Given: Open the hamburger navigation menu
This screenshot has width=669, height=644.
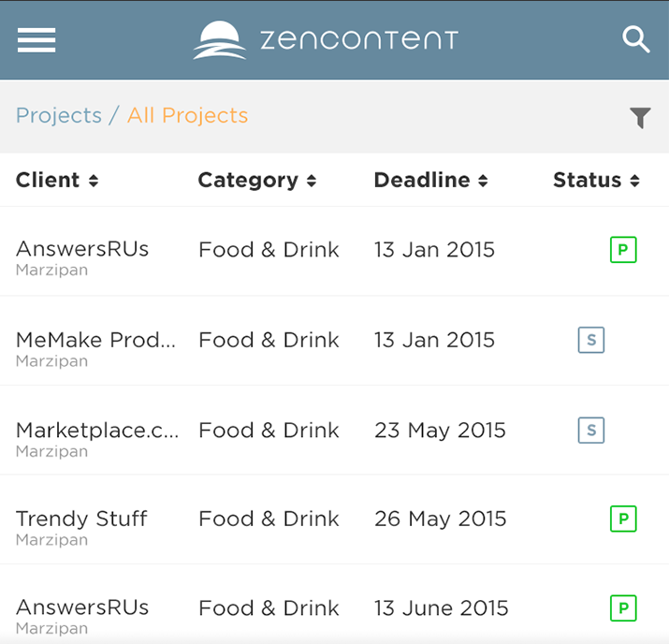Looking at the screenshot, I should [36, 40].
